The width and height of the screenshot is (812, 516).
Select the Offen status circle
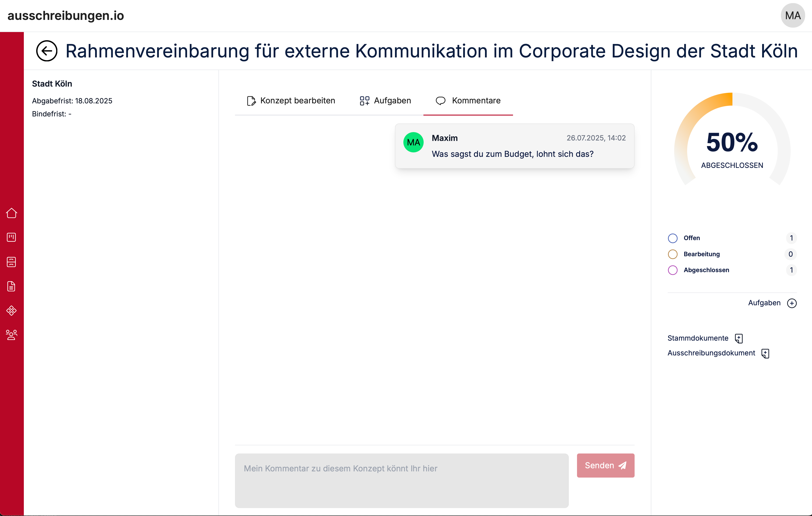pos(673,238)
